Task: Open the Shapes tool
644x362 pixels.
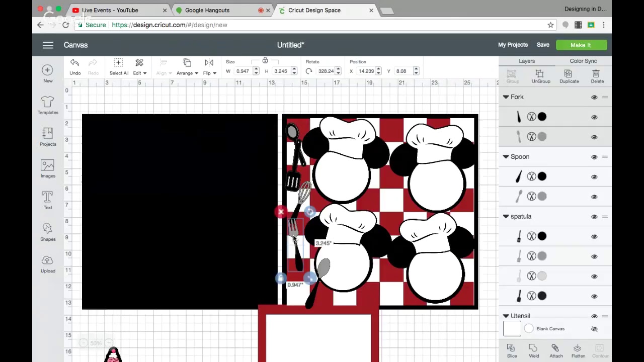Action: 48,232
